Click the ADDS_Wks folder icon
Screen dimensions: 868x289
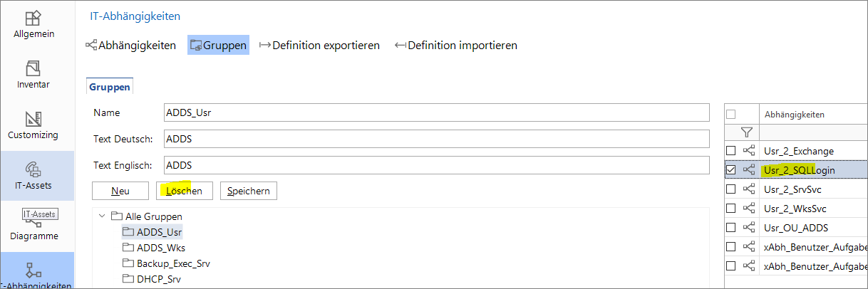[128, 248]
